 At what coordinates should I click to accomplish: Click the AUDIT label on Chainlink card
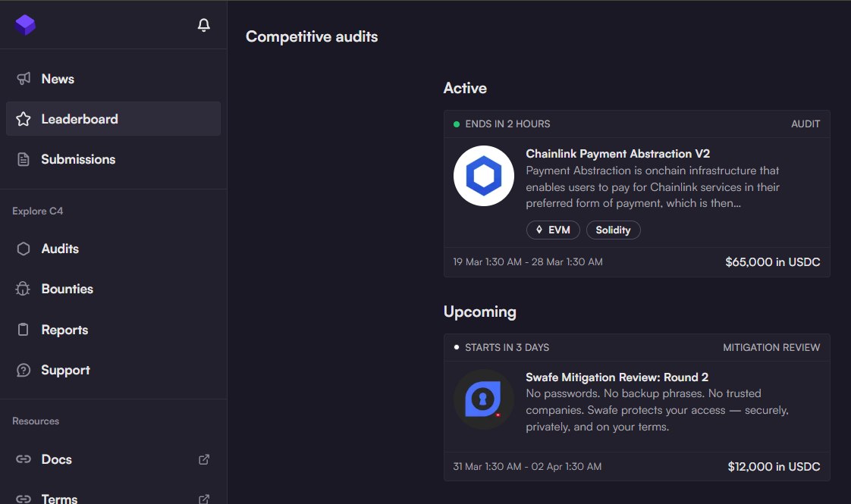[805, 124]
